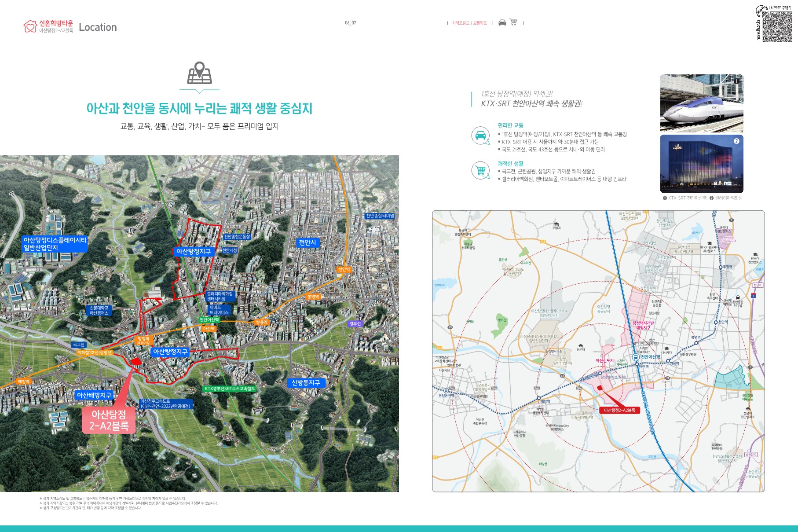Image resolution: width=798 pixels, height=532 pixels.
Task: Click the pink 아산신도시 label on the transit map
Action: 604,360
